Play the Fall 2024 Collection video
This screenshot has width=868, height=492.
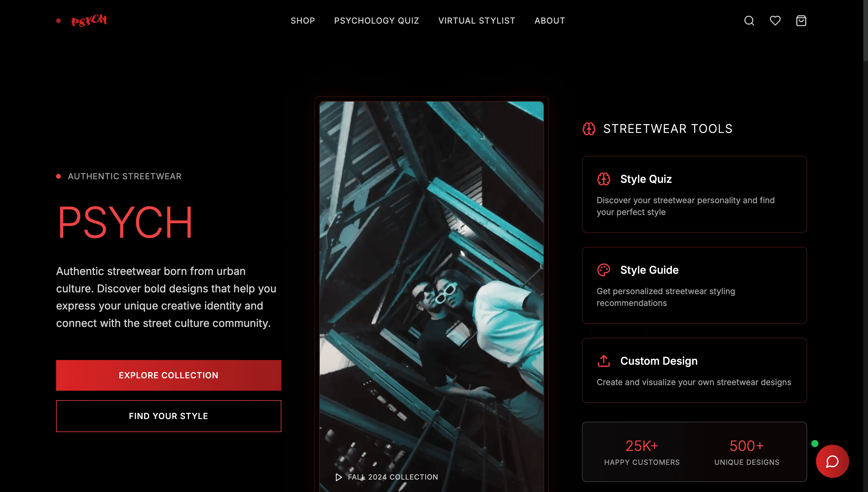pyautogui.click(x=338, y=477)
